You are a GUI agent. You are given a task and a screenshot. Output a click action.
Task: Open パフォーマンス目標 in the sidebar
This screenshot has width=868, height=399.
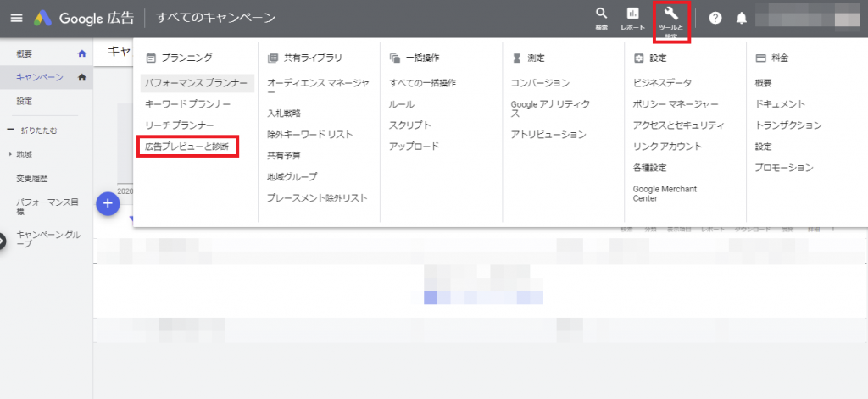(47, 207)
